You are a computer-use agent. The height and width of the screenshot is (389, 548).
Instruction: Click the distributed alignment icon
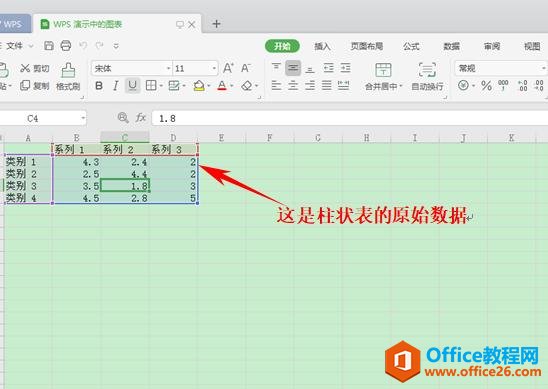coord(344,85)
